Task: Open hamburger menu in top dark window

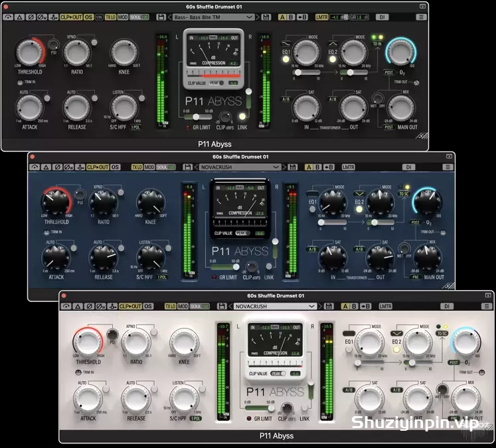Action: tap(421, 17)
